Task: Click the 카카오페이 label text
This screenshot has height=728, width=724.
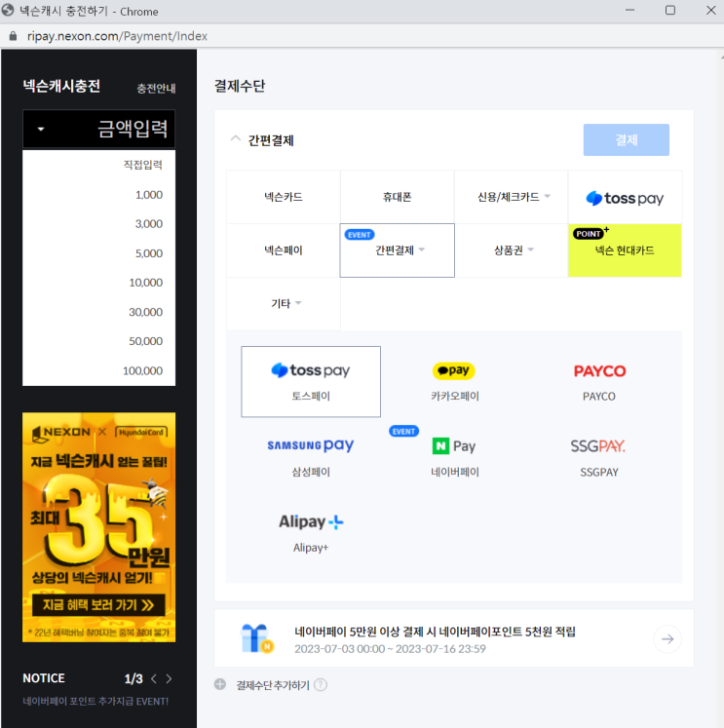Action: point(455,396)
